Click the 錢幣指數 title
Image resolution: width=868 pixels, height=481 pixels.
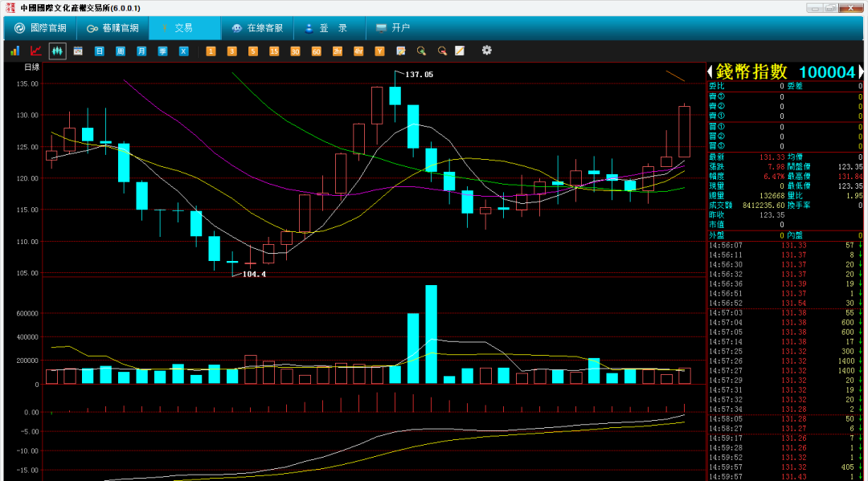tap(751, 71)
